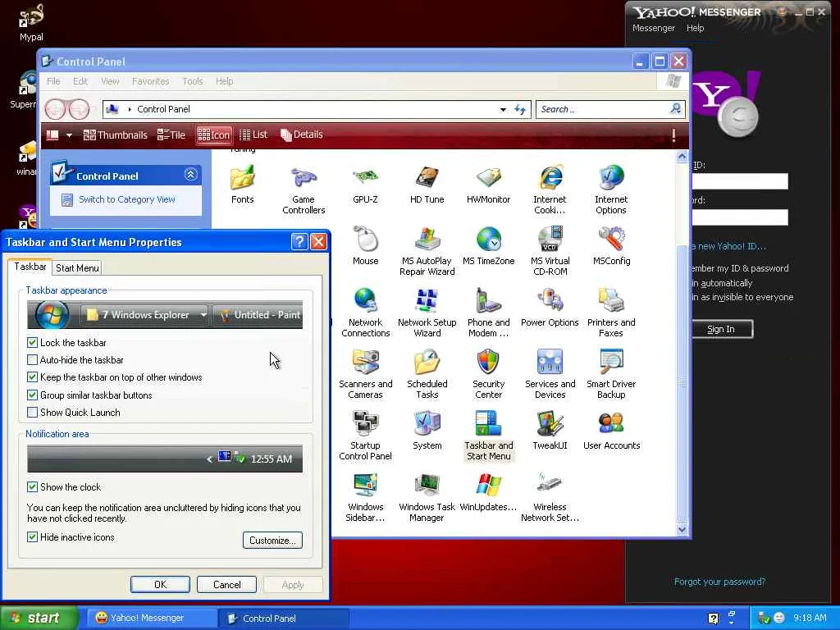Open the Fonts control panel item
This screenshot has width=840, height=630.
[x=242, y=185]
